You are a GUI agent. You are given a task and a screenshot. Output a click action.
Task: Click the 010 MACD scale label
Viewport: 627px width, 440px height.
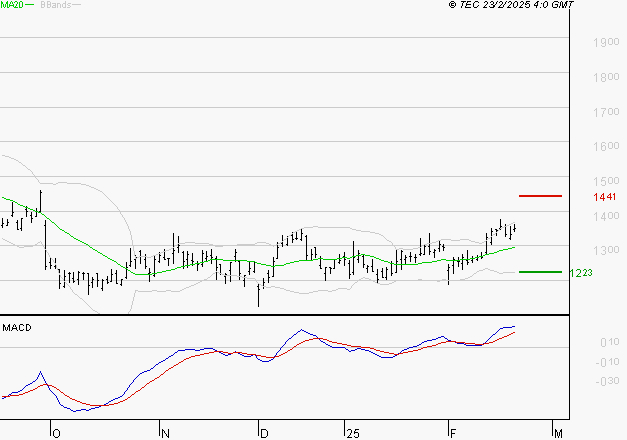[606, 342]
